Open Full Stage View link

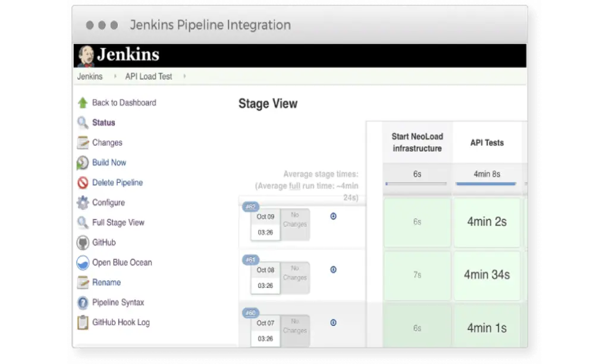118,222
